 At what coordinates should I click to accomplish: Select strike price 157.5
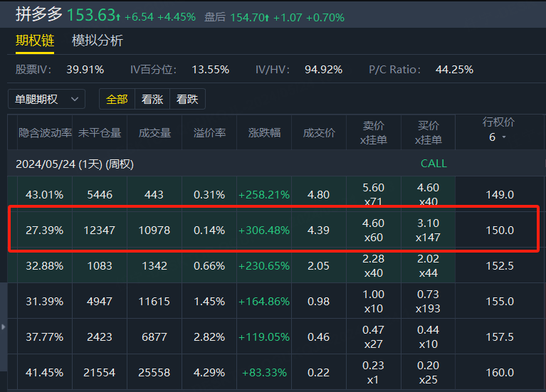coord(500,337)
